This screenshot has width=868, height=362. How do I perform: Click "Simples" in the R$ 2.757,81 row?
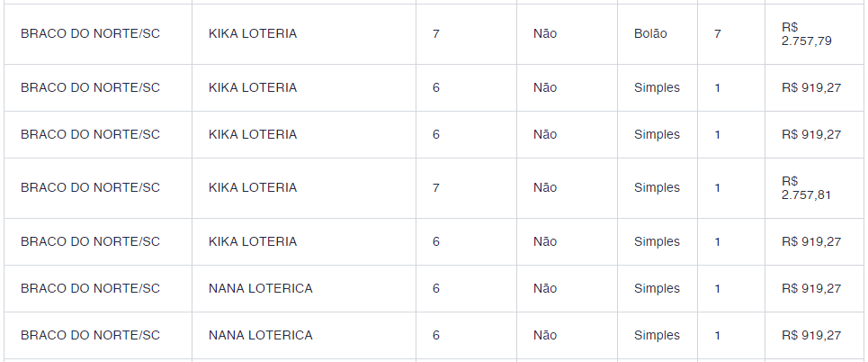point(657,187)
